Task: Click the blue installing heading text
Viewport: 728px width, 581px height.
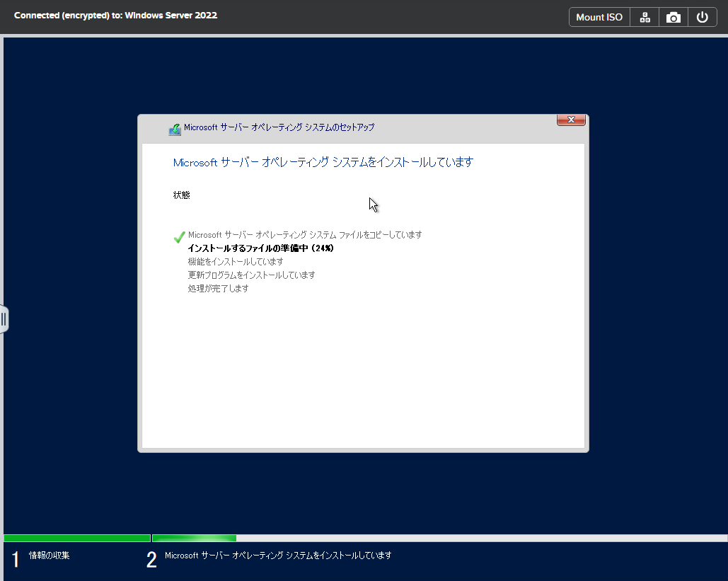Action: click(323, 162)
